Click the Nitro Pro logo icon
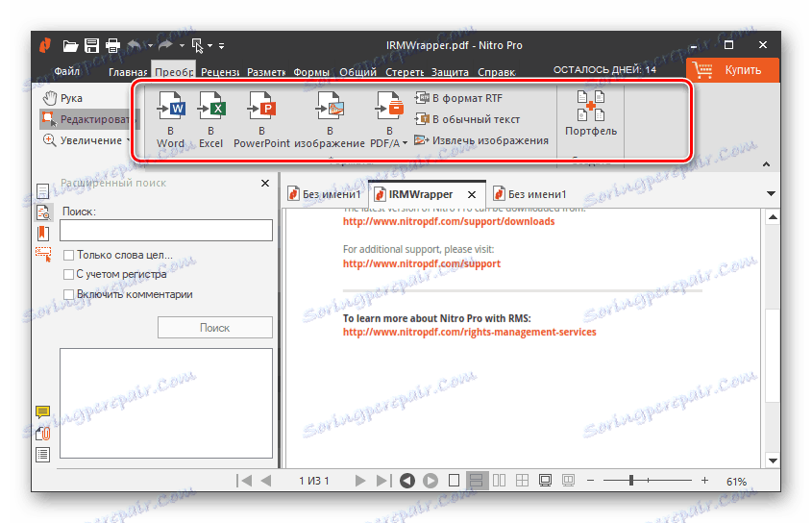This screenshot has width=812, height=523. tap(45, 45)
